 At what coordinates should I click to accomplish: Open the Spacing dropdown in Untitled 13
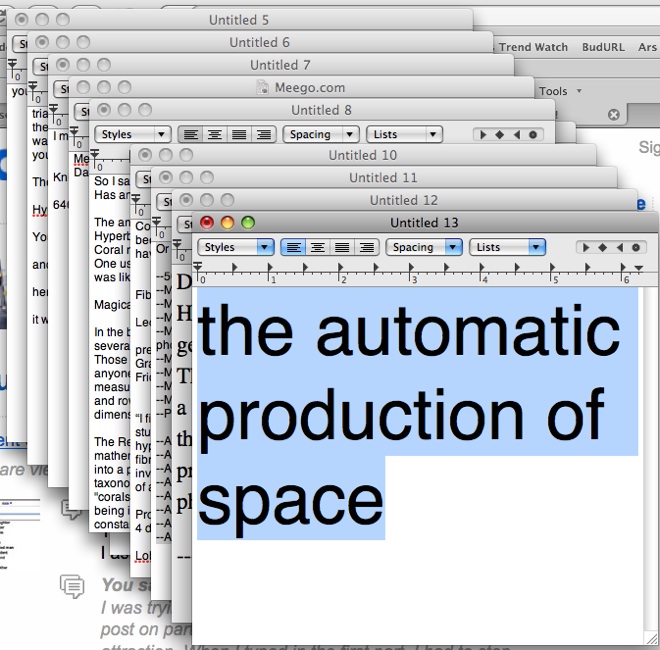(424, 247)
